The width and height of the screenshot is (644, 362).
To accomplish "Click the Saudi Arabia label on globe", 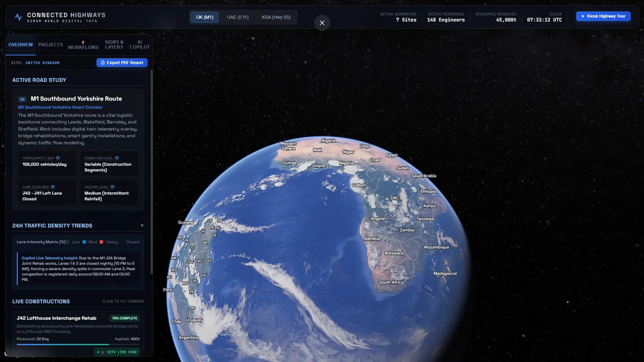I will pyautogui.click(x=424, y=176).
